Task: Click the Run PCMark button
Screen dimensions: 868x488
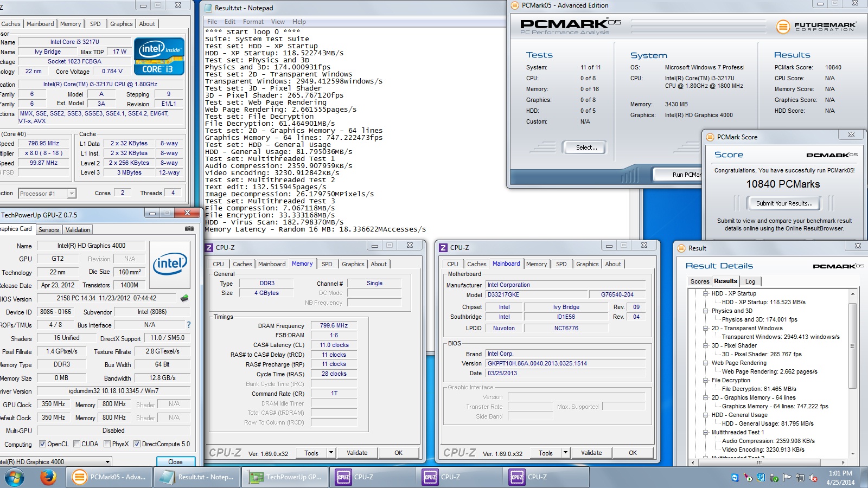Action: pyautogui.click(x=678, y=175)
